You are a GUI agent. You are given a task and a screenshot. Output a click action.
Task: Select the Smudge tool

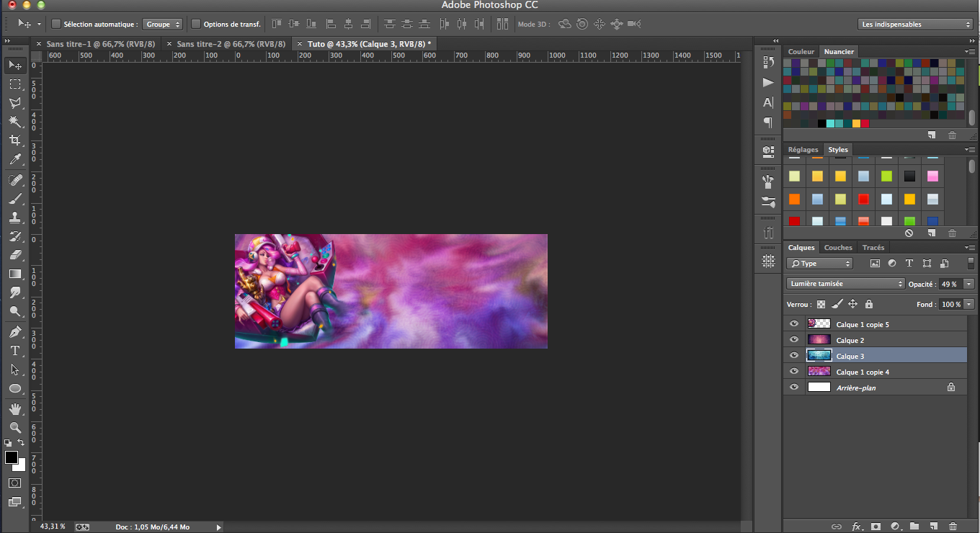(x=15, y=292)
